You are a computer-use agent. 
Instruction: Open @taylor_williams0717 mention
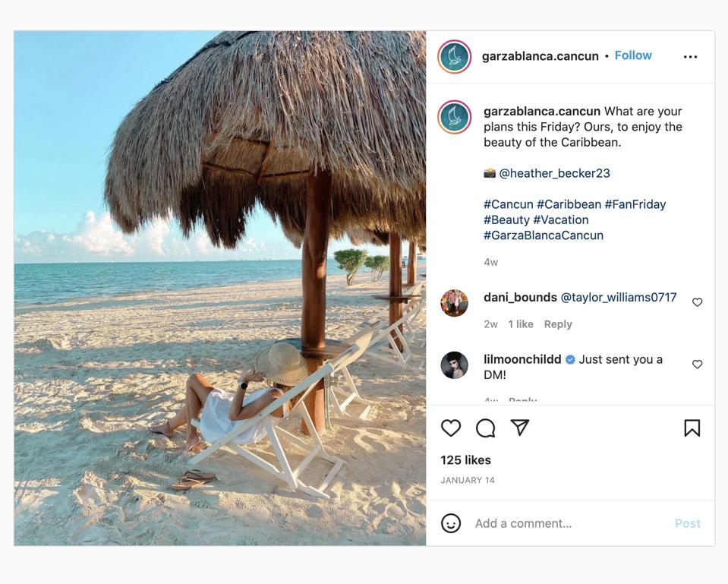coord(619,298)
